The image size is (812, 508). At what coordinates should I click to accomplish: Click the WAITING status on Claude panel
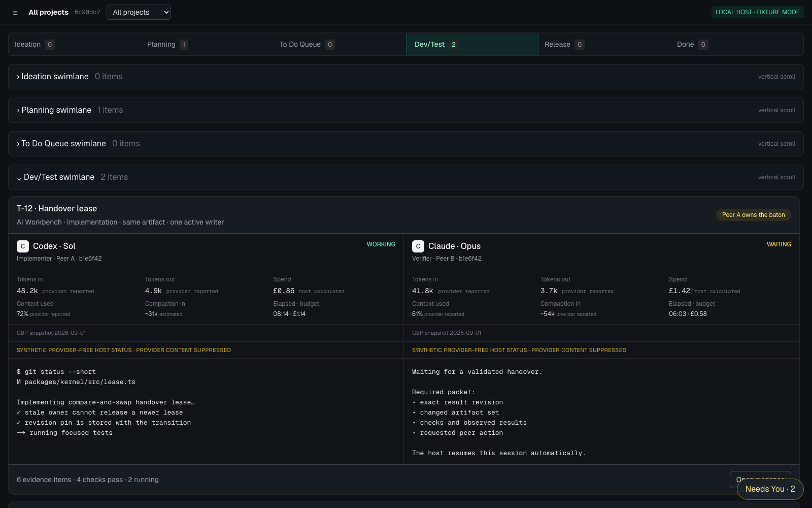pos(779,244)
